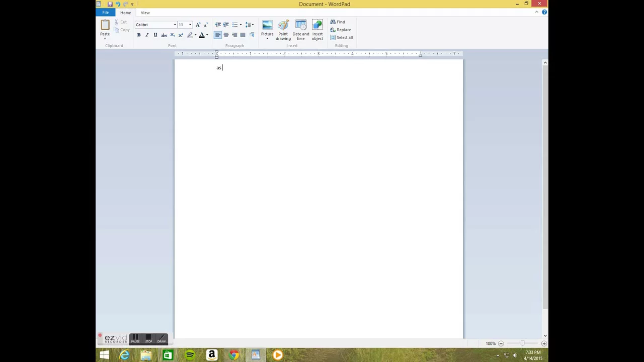Open Internet Explorer from taskbar
The width and height of the screenshot is (644, 362).
124,355
